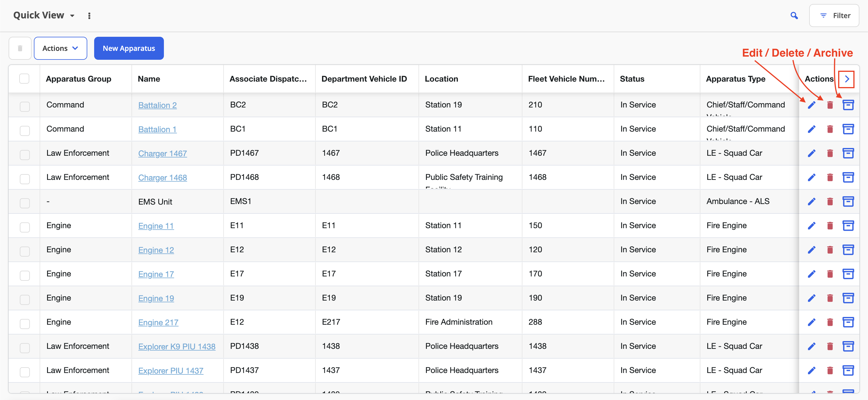Click the disabled bulk trash icon button
This screenshot has width=868, height=400.
pyautogui.click(x=20, y=48)
